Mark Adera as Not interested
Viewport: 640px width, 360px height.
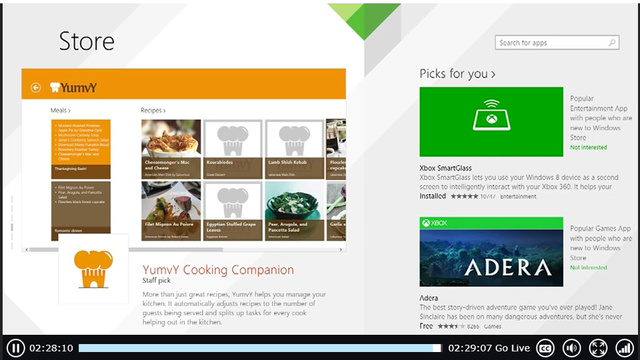(x=588, y=267)
